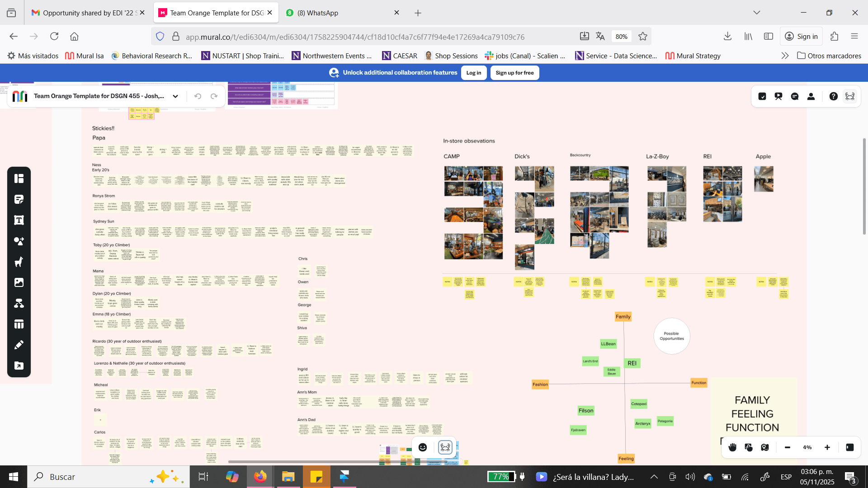Expand more bookmarks chevron
Viewport: 868px width, 488px height.
[x=785, y=56]
